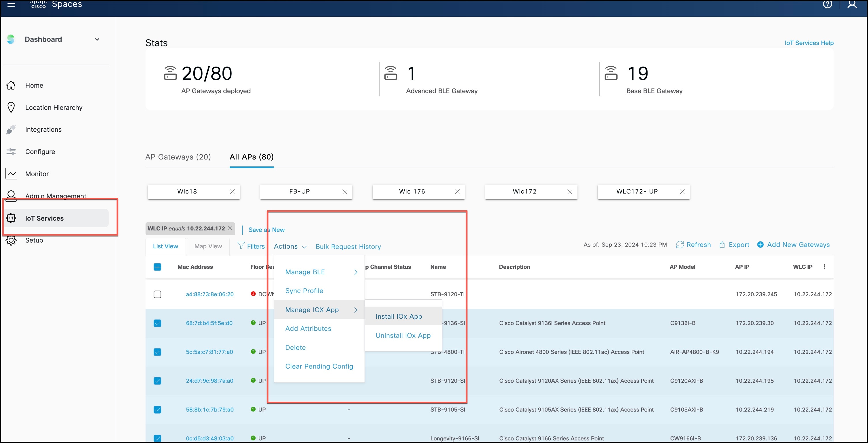Image resolution: width=868 pixels, height=443 pixels.
Task: Click the Description column header
Action: pyautogui.click(x=514, y=267)
